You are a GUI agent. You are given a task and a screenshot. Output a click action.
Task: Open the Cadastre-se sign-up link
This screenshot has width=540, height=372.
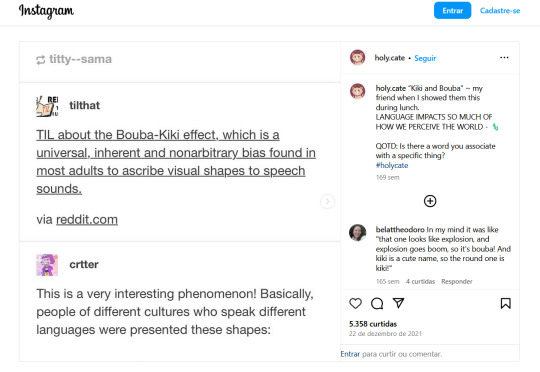click(500, 11)
